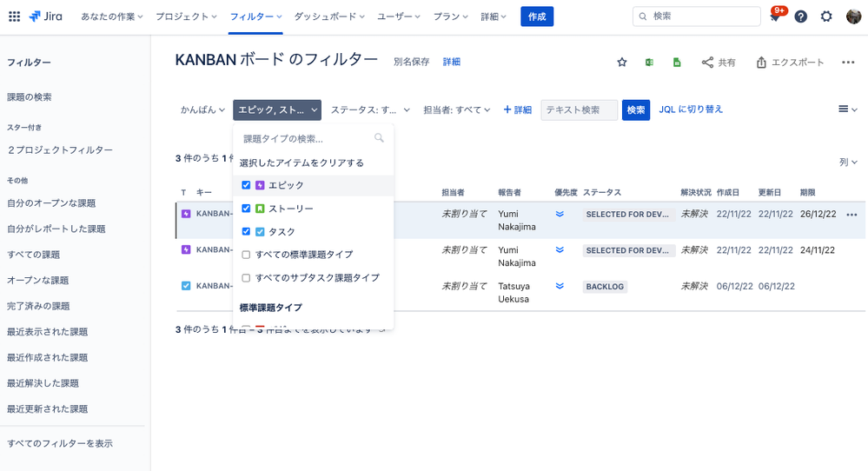Check すべての標準課題タイプ checkbox
The image size is (868, 471).
tap(247, 255)
